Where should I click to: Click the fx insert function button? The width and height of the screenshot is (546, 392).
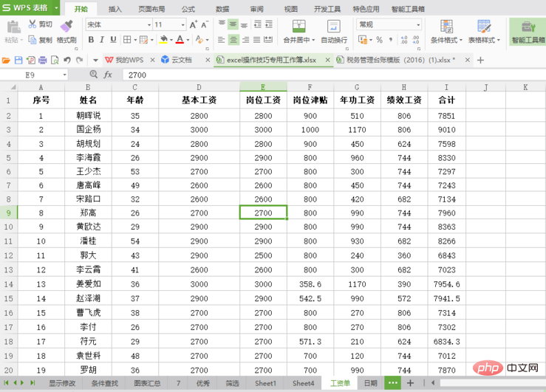pos(108,75)
